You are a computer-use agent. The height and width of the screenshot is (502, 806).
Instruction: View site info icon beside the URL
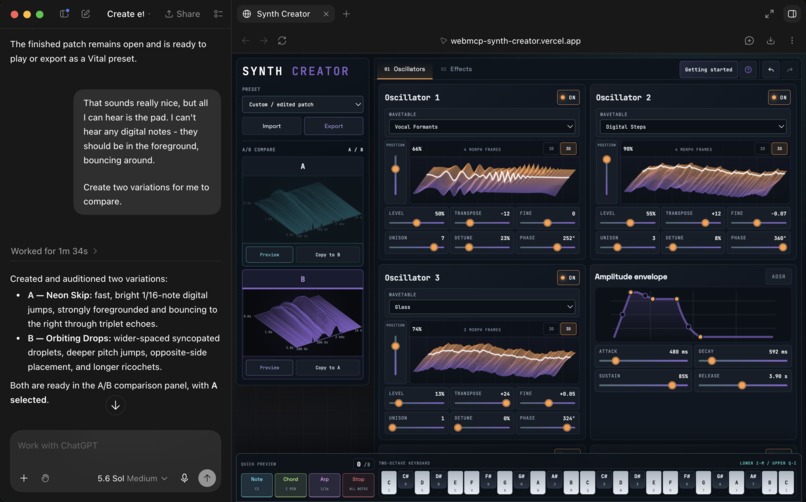click(x=443, y=41)
